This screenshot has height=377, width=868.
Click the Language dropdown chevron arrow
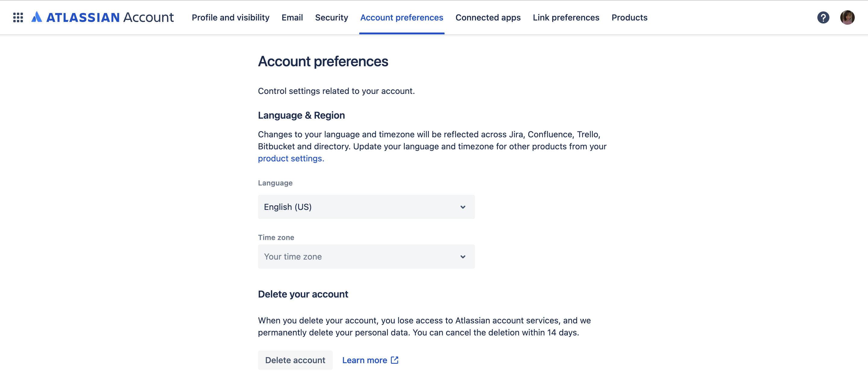[463, 207]
